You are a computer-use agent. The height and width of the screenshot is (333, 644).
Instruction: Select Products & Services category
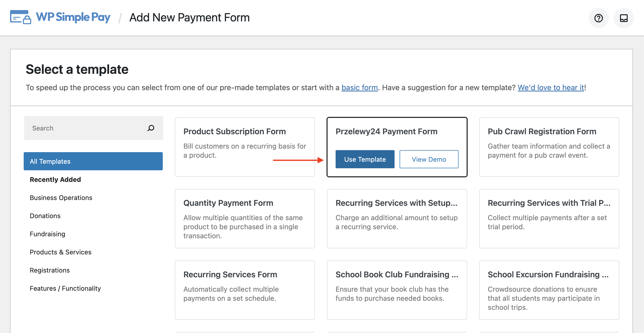pos(60,252)
